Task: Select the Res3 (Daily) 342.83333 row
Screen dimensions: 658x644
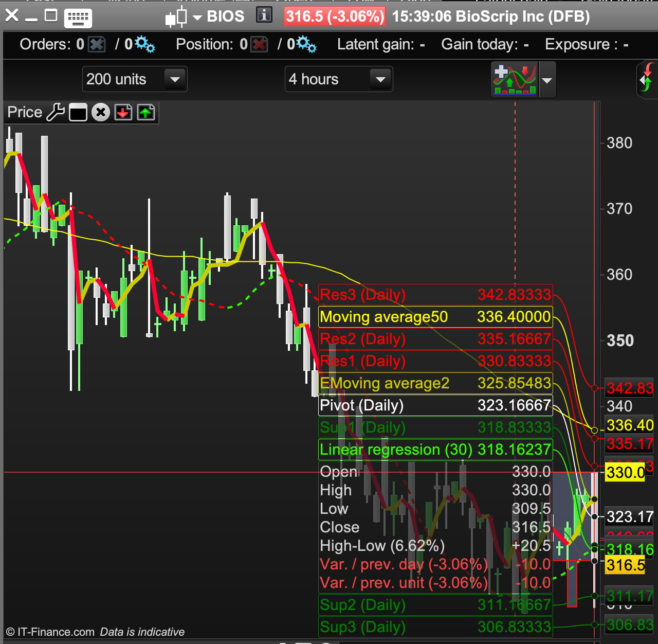Action: pyautogui.click(x=435, y=295)
